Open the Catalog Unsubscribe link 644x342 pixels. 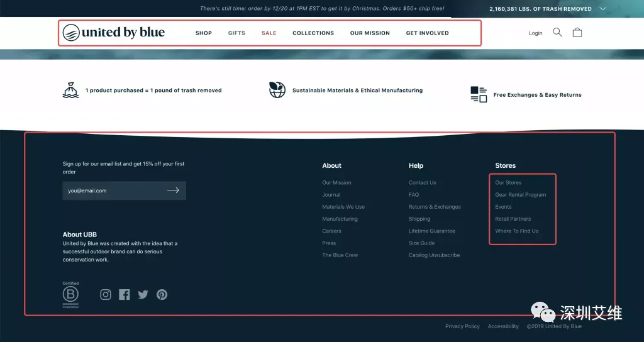coord(434,255)
